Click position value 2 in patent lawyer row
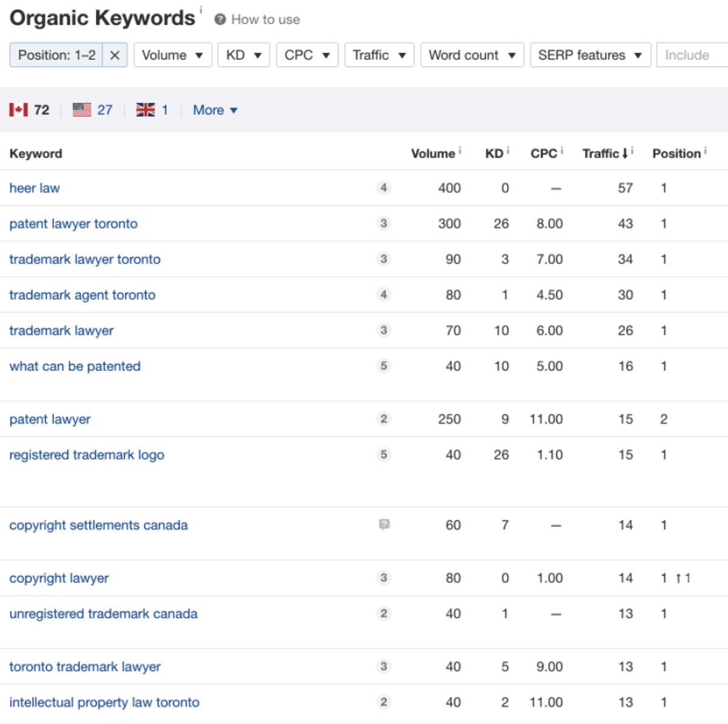 (664, 419)
